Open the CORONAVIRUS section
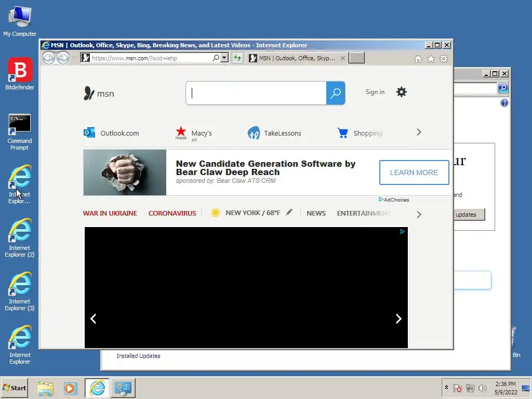Viewport: 532px width, 399px height. click(x=172, y=214)
